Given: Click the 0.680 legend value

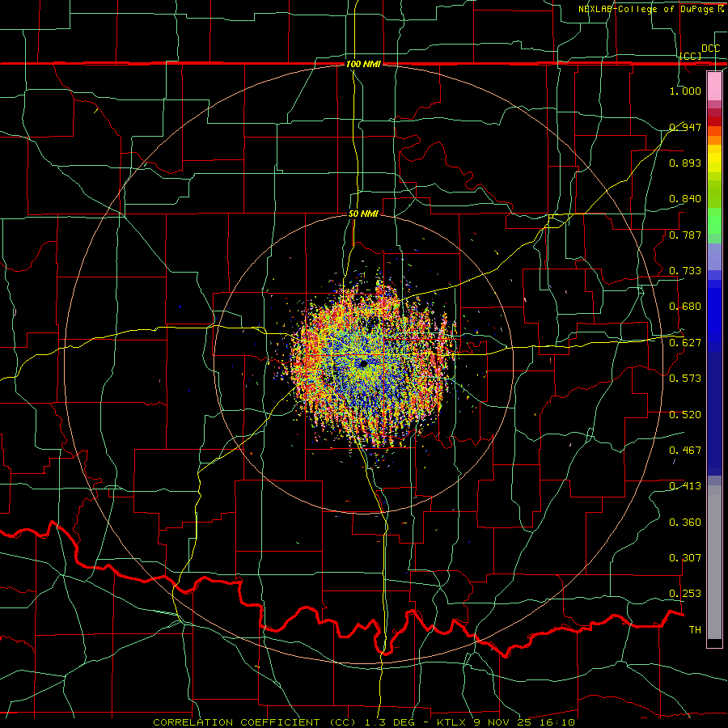Looking at the screenshot, I should tap(685, 307).
